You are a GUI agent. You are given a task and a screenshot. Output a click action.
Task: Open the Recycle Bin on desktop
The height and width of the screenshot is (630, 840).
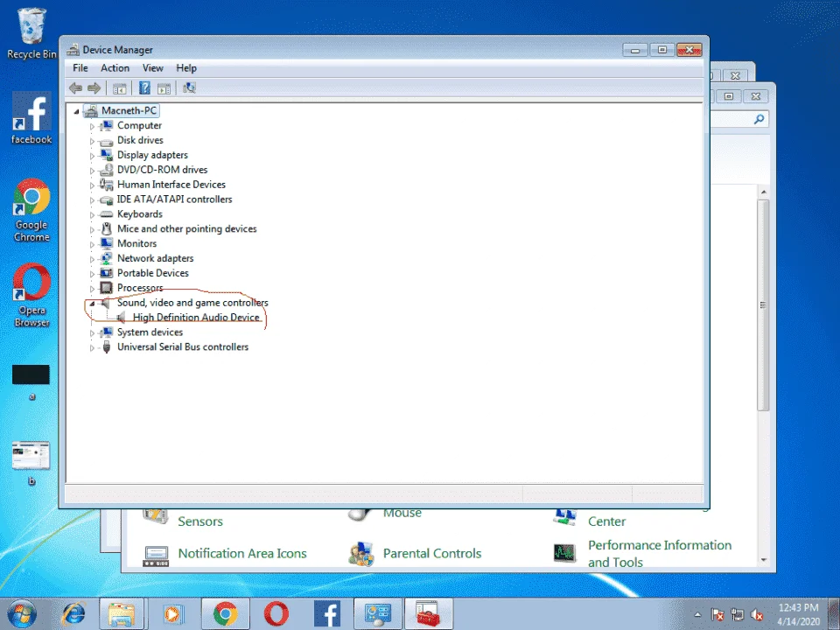click(x=31, y=33)
